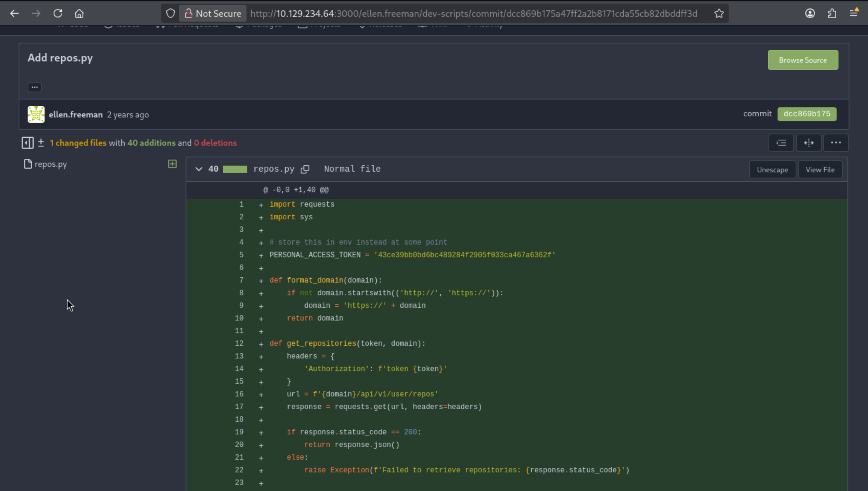This screenshot has width=868, height=491.
Task: Collapse the repos.py diff chevron
Action: click(199, 169)
